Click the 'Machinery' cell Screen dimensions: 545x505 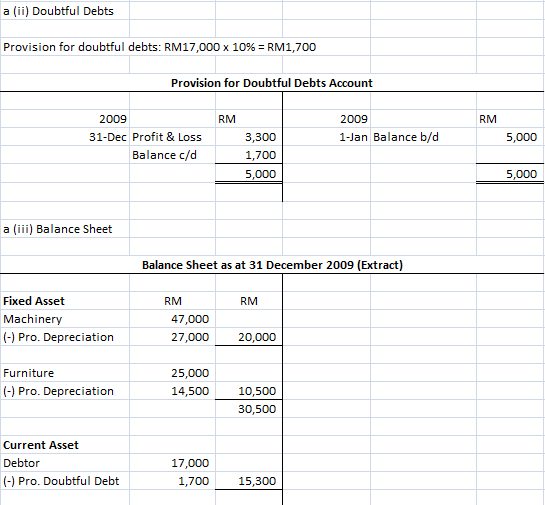[x=65, y=319]
